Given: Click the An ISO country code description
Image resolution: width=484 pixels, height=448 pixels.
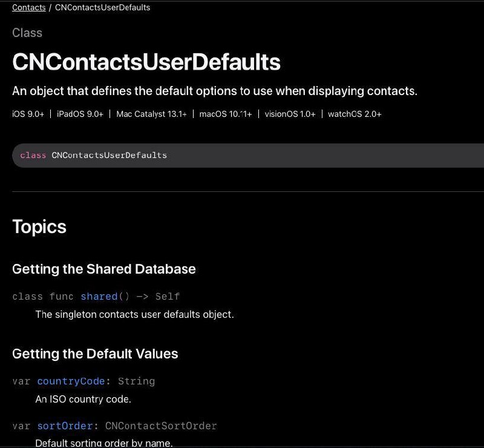Looking at the screenshot, I should [83, 399].
